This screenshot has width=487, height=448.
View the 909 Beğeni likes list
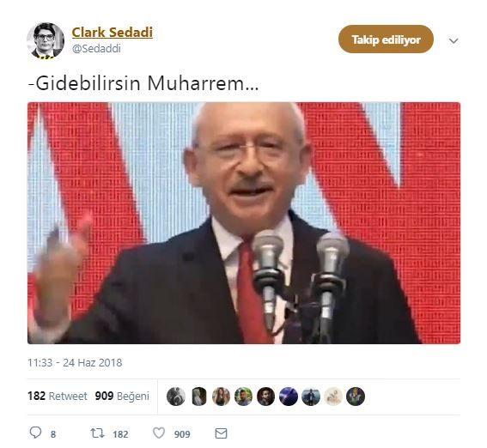click(x=122, y=396)
